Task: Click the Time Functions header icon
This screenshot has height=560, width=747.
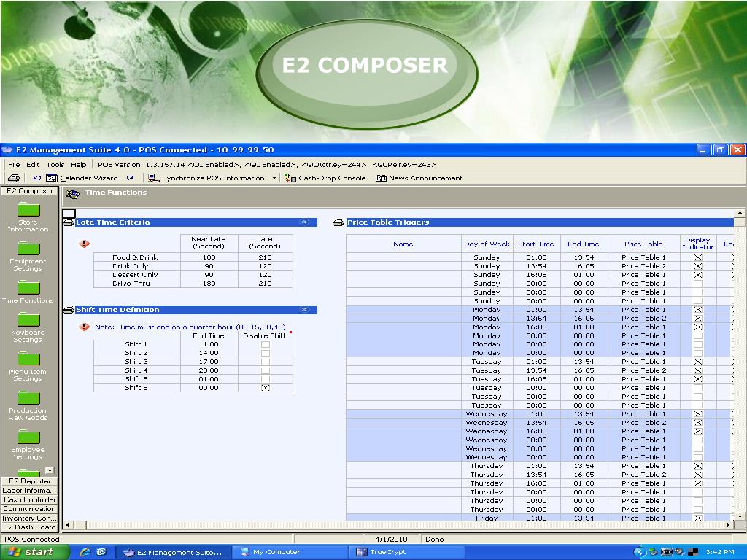Action: point(73,194)
